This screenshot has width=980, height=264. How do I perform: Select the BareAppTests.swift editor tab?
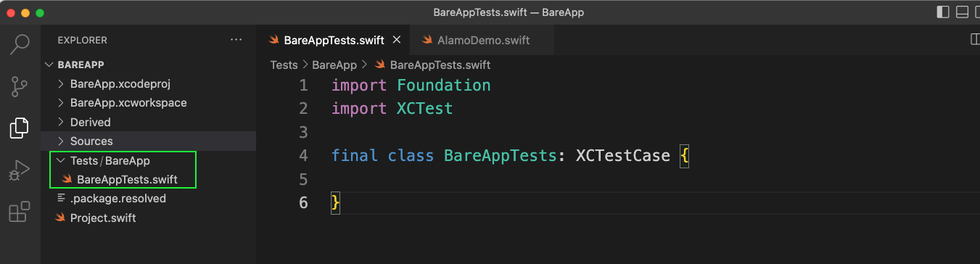pos(334,40)
